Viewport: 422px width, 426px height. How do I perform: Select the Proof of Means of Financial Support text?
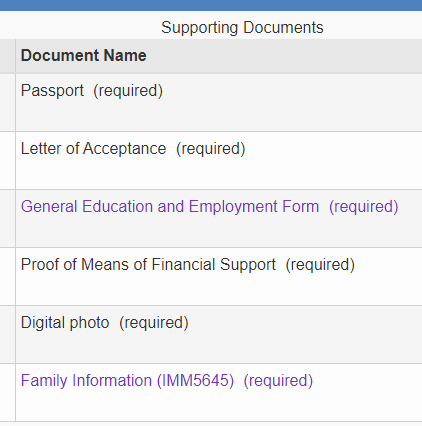click(148, 265)
